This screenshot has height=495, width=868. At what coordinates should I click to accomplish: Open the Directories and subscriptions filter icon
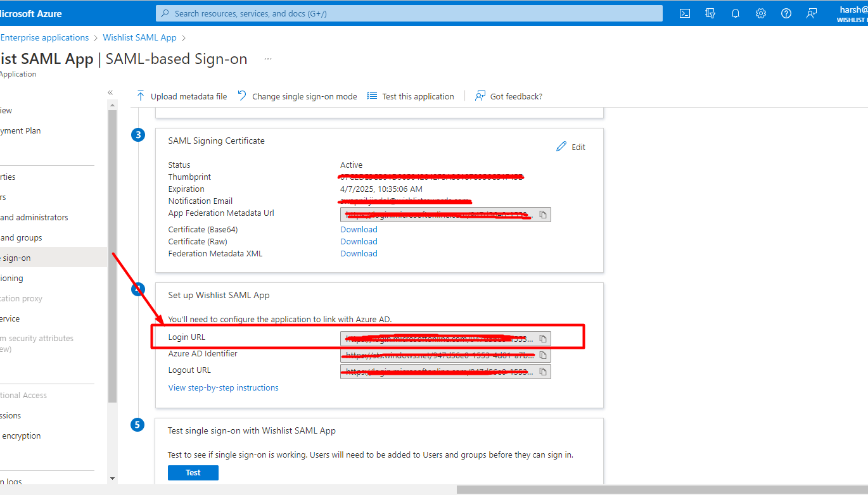[x=710, y=13]
